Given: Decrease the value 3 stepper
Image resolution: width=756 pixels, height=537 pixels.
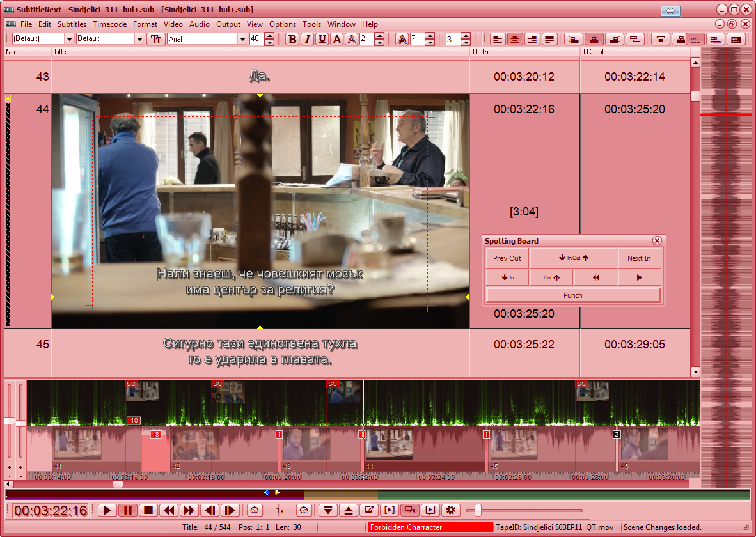Looking at the screenshot, I should [x=466, y=42].
